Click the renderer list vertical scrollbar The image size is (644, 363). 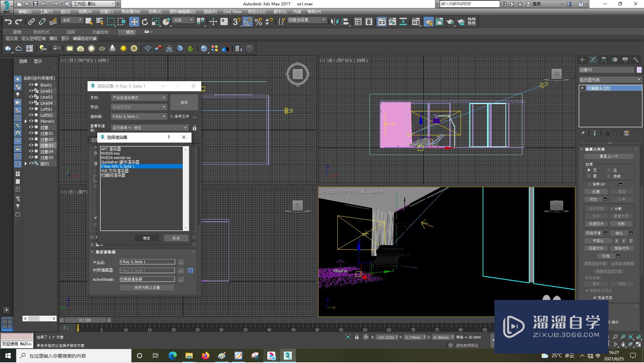(x=185, y=189)
